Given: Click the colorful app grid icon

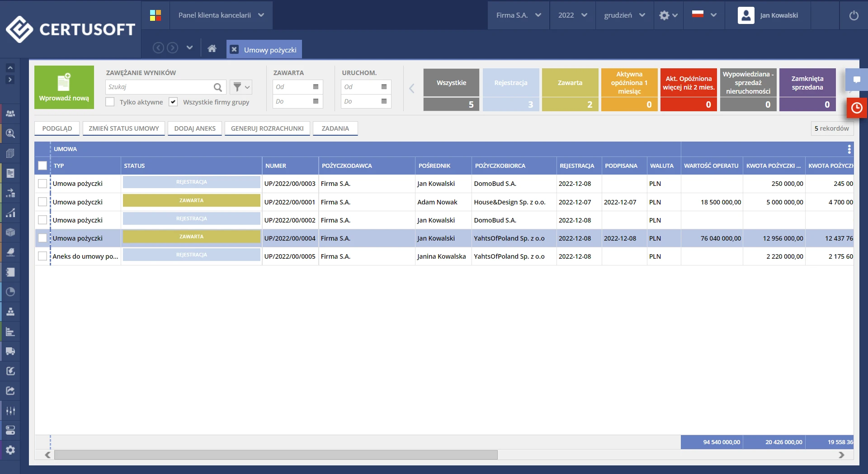Looking at the screenshot, I should (x=156, y=15).
